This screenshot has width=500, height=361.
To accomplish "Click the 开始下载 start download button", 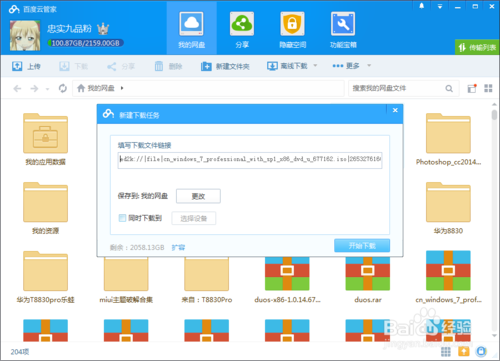I will 362,246.
